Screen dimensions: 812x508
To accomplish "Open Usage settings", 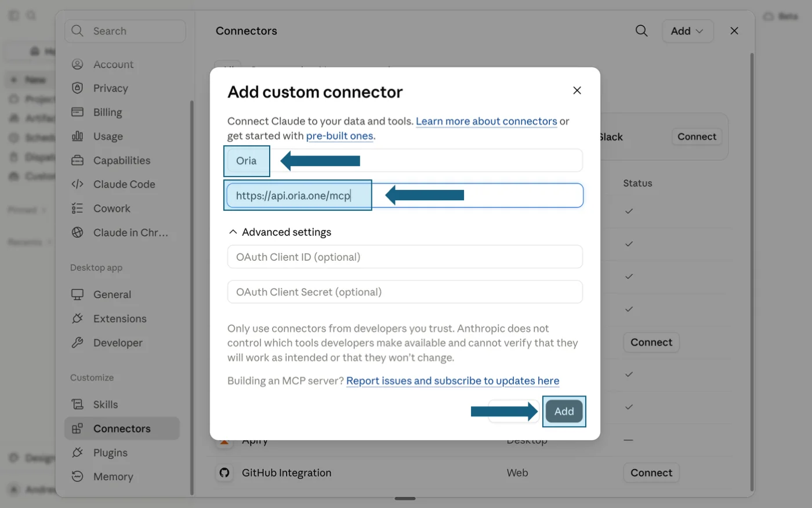I will (x=108, y=136).
